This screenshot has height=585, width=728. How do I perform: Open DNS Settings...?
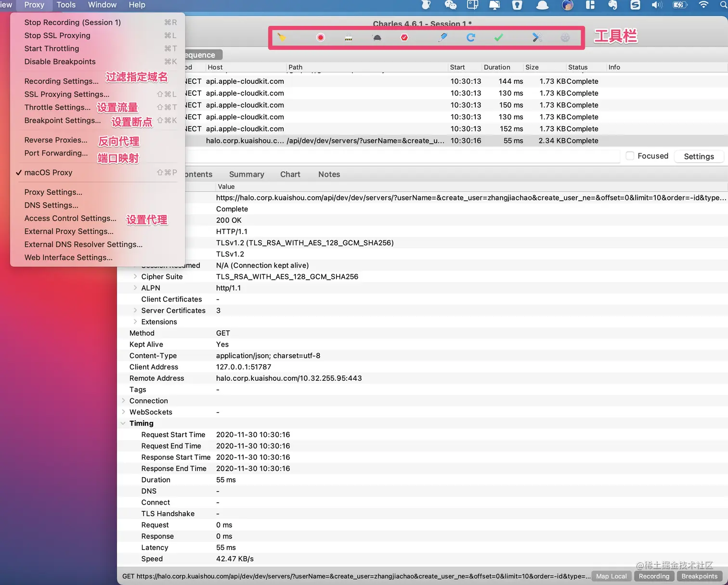[x=98, y=205]
